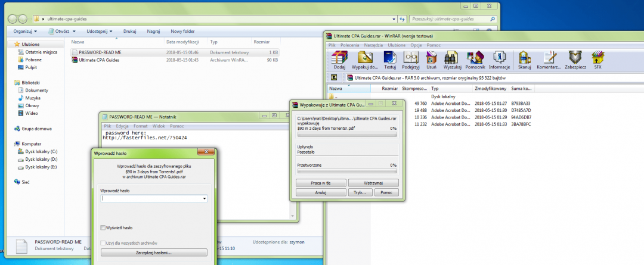Open the Organizuj dropdown in Explorer
This screenshot has width=644, height=265.
(25, 31)
